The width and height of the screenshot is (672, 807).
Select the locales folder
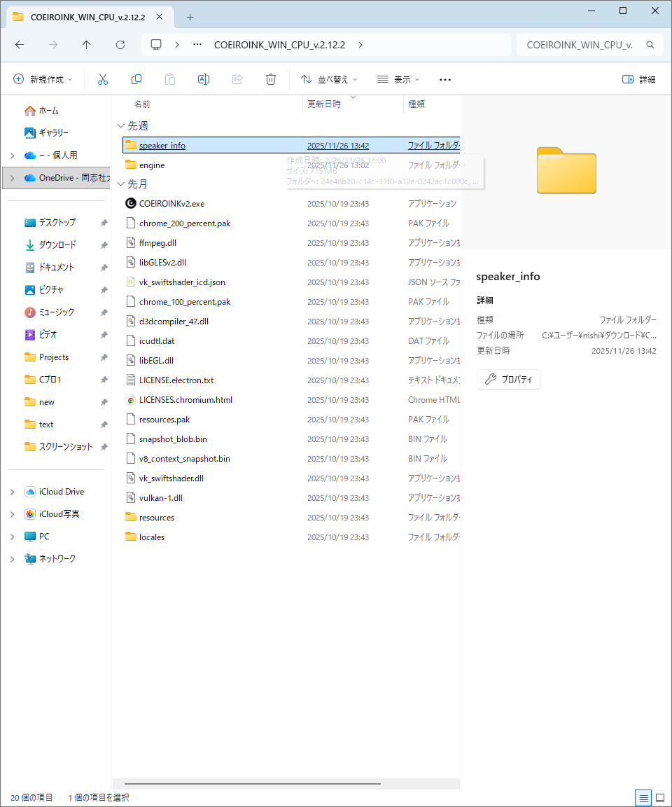pyautogui.click(x=291, y=537)
